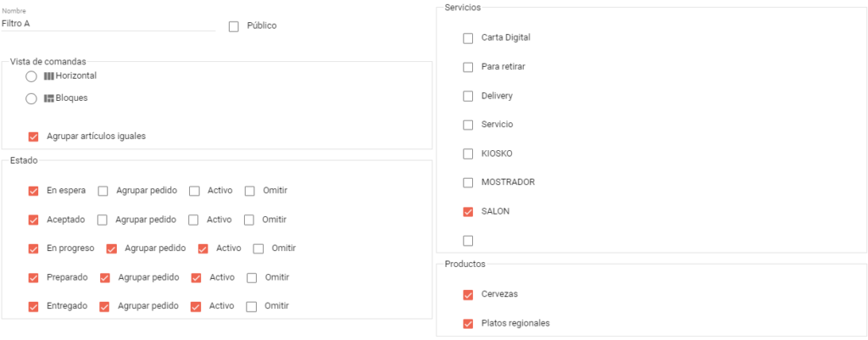Select the Bloques view layout icon
The height and width of the screenshot is (340, 868).
[x=48, y=98]
